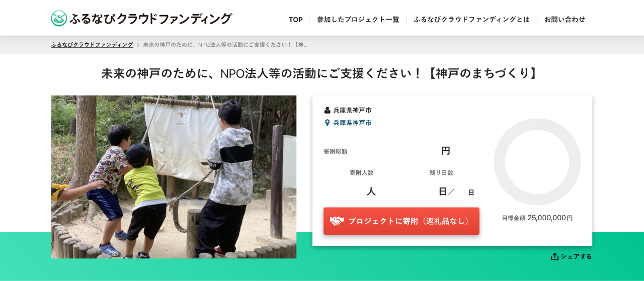Click the children pulling rope photo

coord(174,177)
